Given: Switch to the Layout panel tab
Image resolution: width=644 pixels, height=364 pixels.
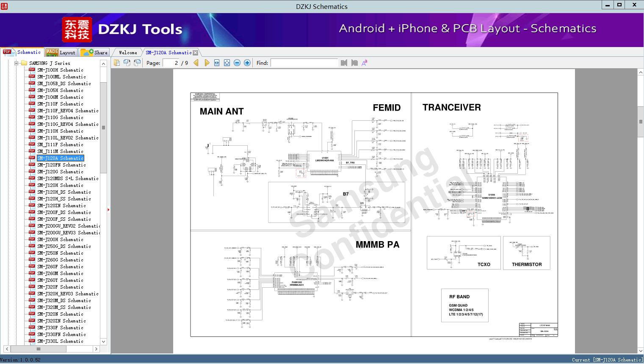Looking at the screenshot, I should (61, 53).
